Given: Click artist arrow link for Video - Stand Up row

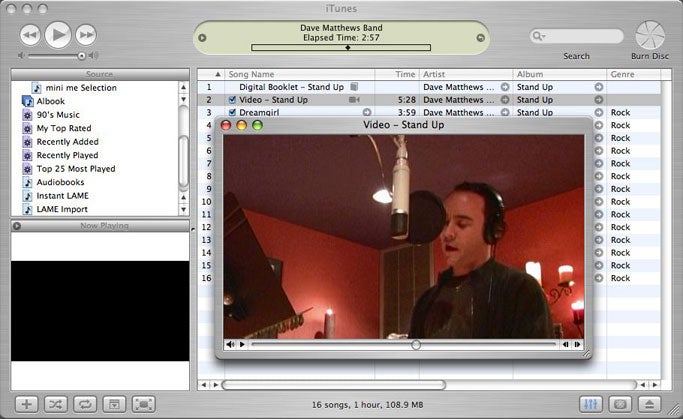Looking at the screenshot, I should (x=505, y=100).
